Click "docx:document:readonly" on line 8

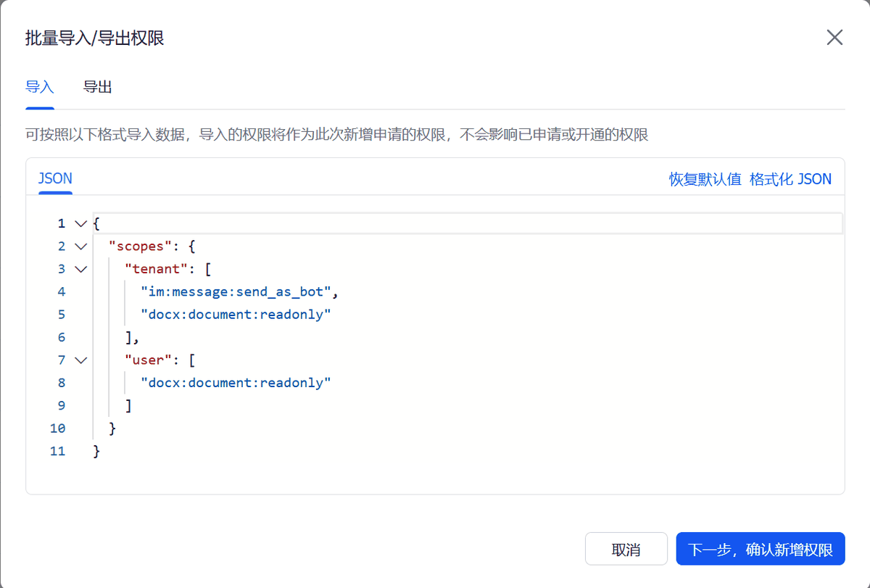(236, 382)
